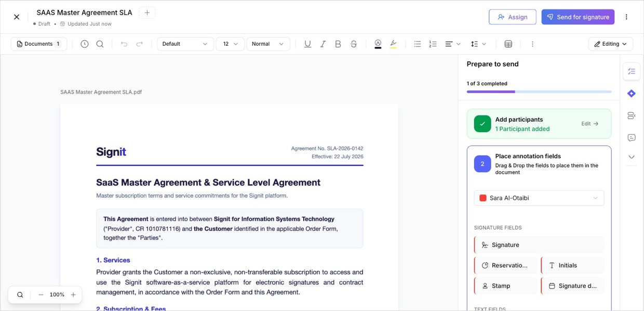This screenshot has height=311, width=644.
Task: Select the Initials field
Action: [x=572, y=265]
